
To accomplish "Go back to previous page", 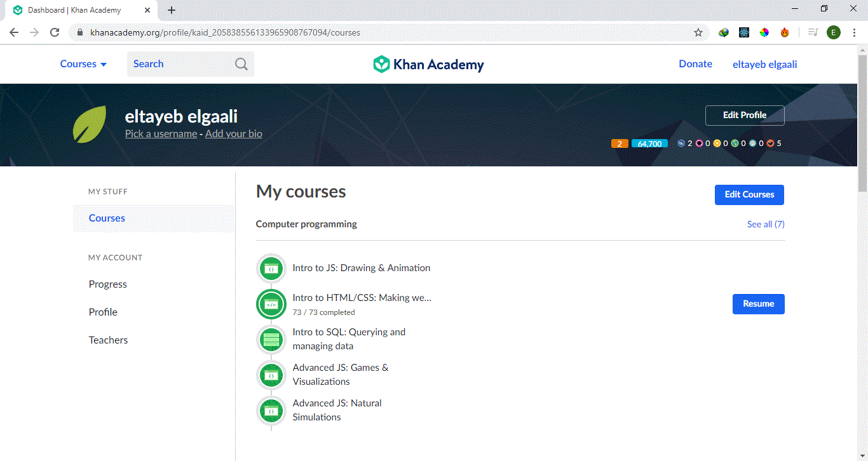I will click(x=14, y=32).
